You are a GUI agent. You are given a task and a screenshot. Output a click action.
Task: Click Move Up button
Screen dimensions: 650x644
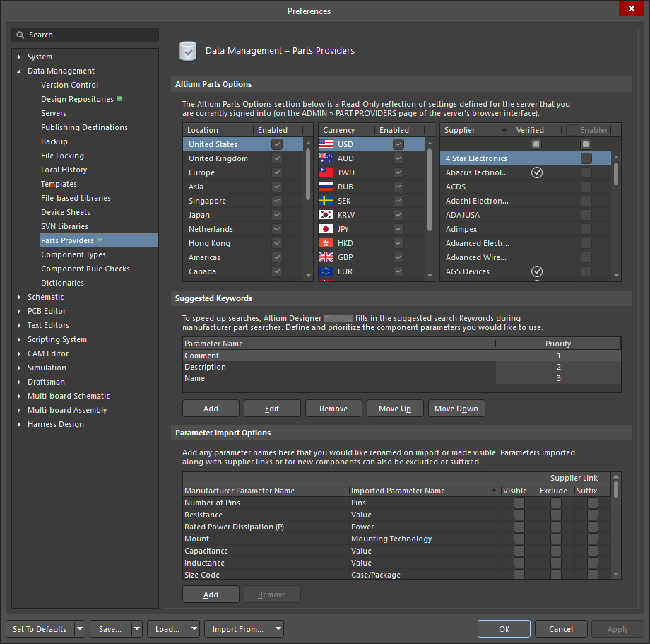395,409
